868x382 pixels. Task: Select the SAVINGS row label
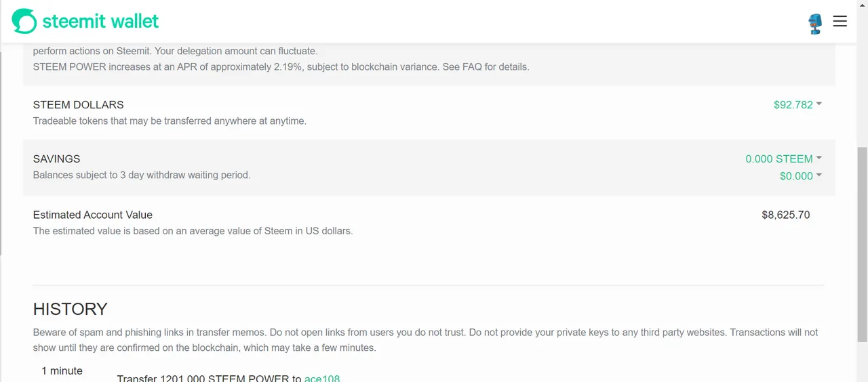click(x=56, y=158)
